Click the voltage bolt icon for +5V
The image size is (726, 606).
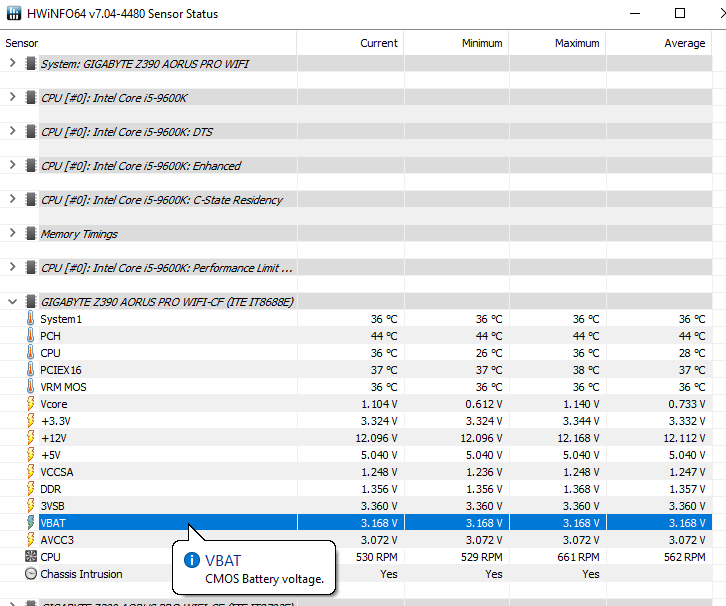[x=31, y=455]
